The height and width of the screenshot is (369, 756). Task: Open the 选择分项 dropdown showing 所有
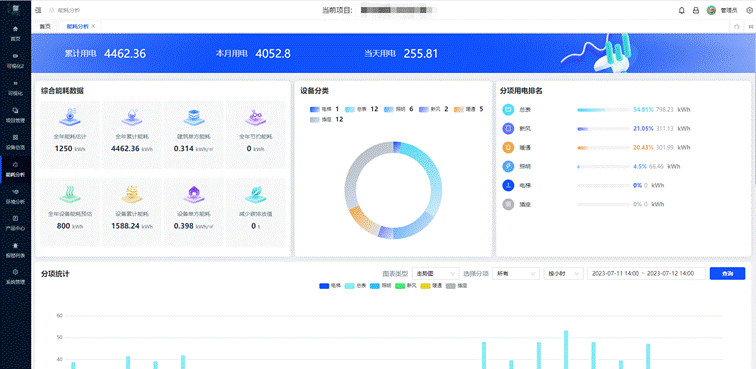tap(515, 273)
